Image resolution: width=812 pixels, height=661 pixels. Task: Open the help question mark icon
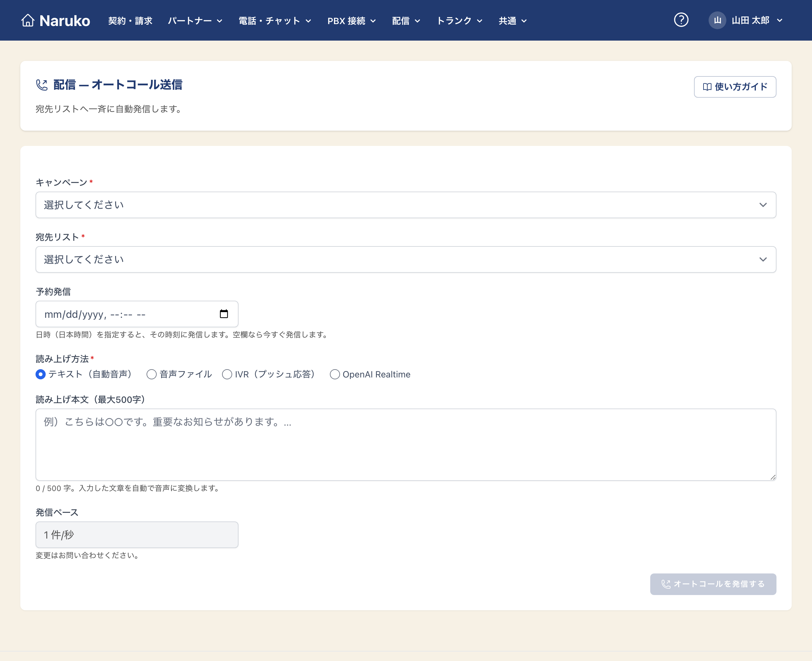pos(681,20)
